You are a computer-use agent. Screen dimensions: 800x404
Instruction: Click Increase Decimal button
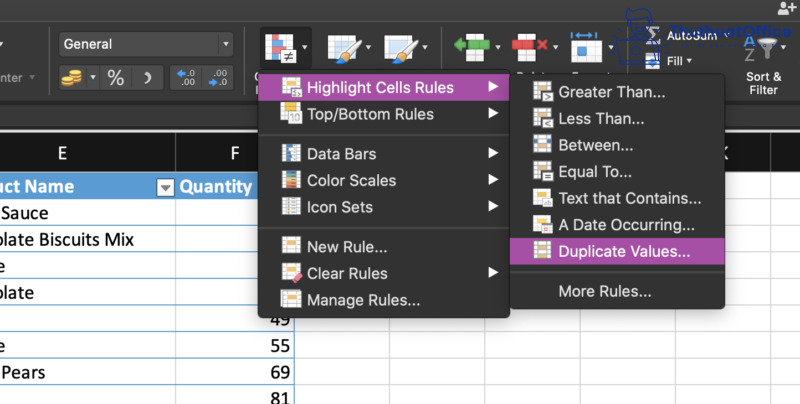pos(186,78)
